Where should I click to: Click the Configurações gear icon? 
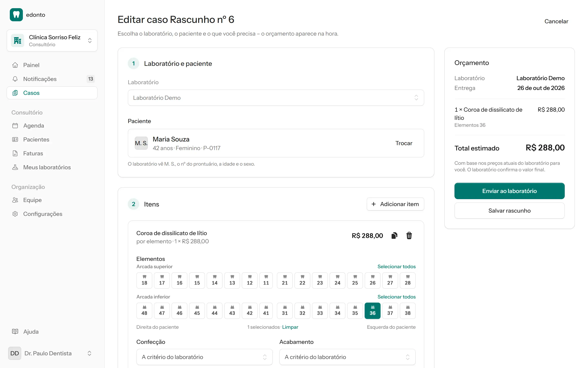(x=15, y=214)
